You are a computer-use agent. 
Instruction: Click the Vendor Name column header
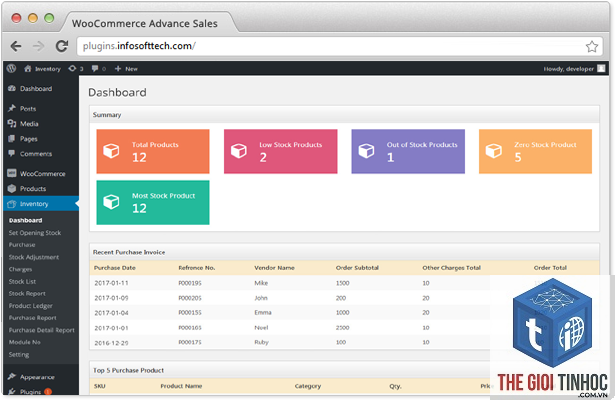[274, 268]
